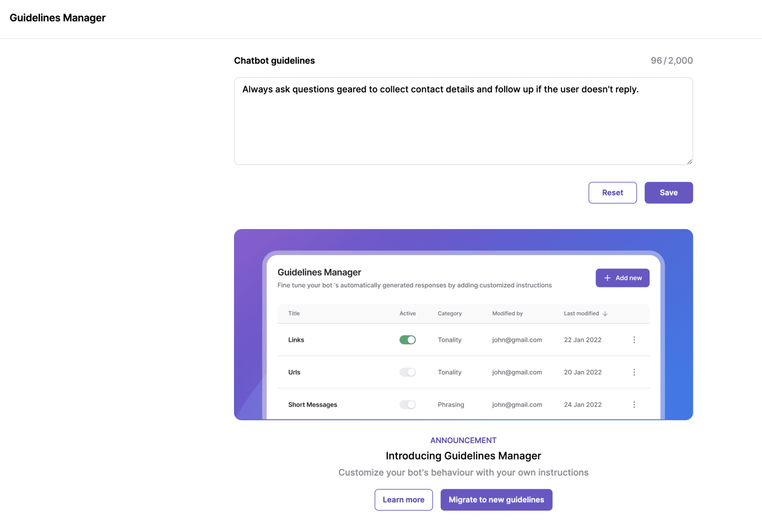Click the Add new guideline button
This screenshot has height=532, width=762.
coord(622,278)
